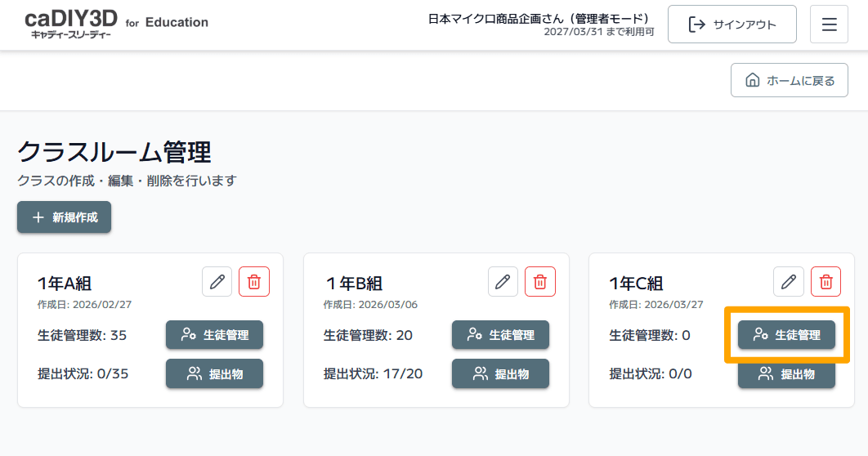Screen dimensions: 868x456
Task: Open 提出物 for 1年B組
Action: coord(500,373)
